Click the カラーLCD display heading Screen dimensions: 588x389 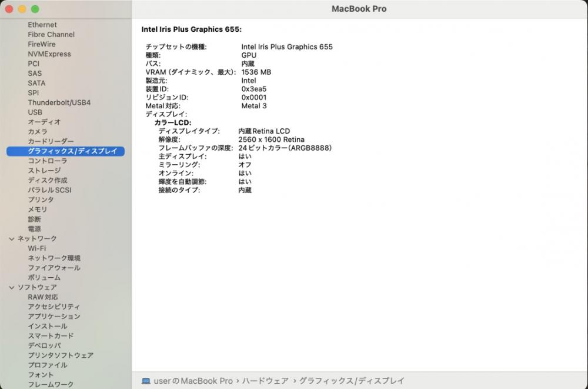pyautogui.click(x=173, y=123)
